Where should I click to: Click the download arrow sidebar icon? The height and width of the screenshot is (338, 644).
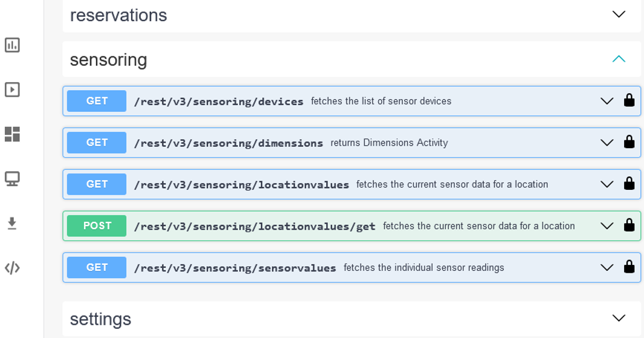pyautogui.click(x=12, y=223)
